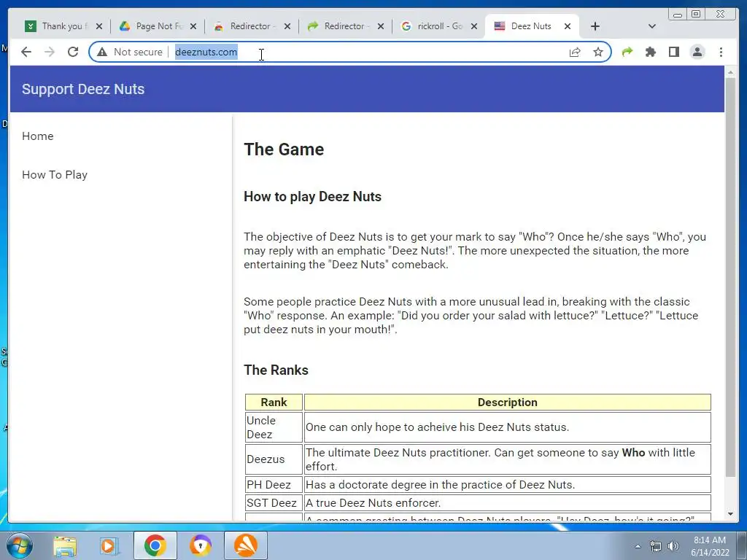Image resolution: width=747 pixels, height=560 pixels.
Task: Reload the current page
Action: (73, 52)
